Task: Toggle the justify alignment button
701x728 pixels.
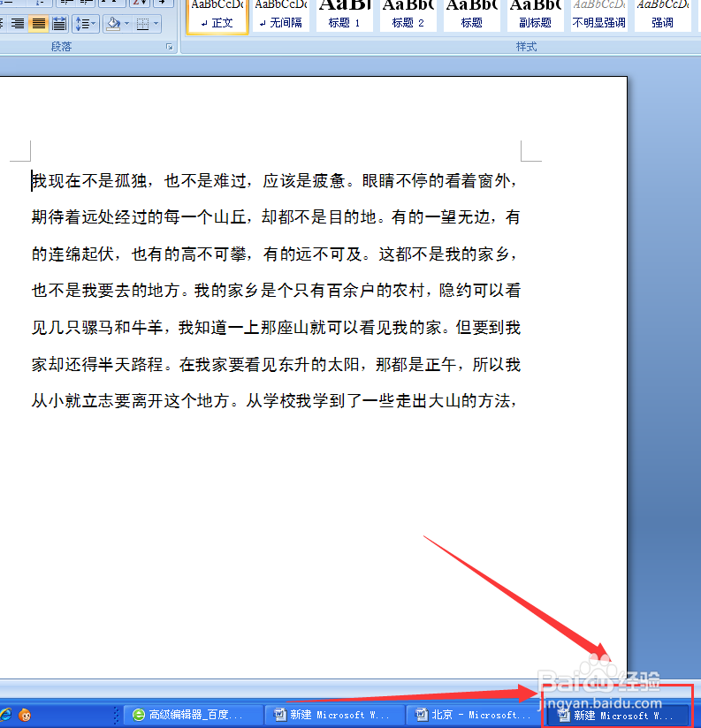Action: pyautogui.click(x=39, y=23)
